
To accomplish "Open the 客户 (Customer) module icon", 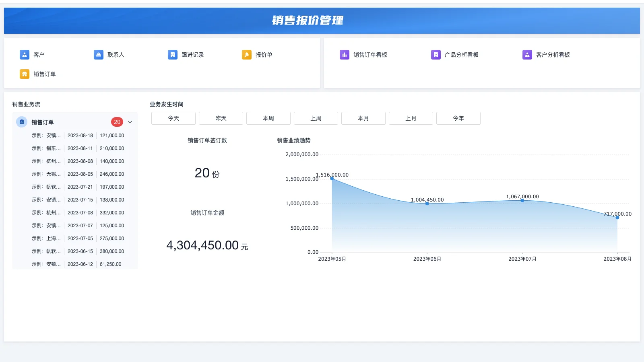I will (24, 54).
